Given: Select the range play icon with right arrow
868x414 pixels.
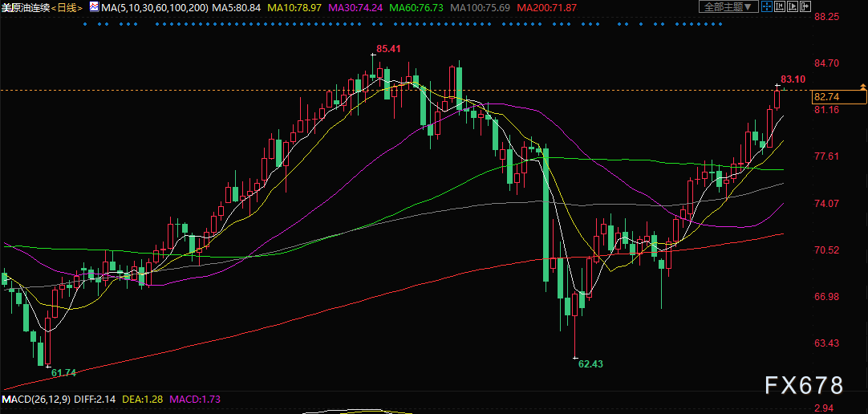Looking at the screenshot, I should tap(792, 6).
